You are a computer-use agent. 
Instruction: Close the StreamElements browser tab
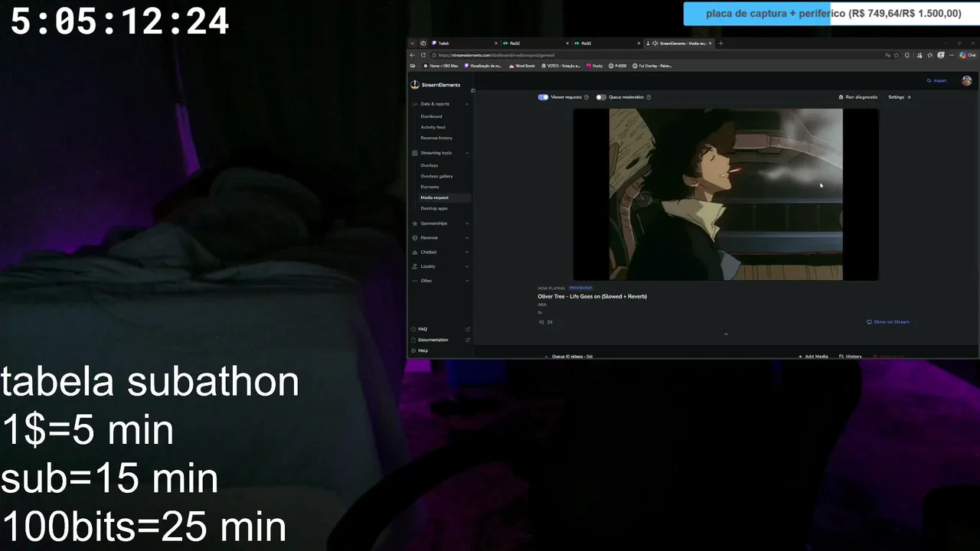point(710,44)
